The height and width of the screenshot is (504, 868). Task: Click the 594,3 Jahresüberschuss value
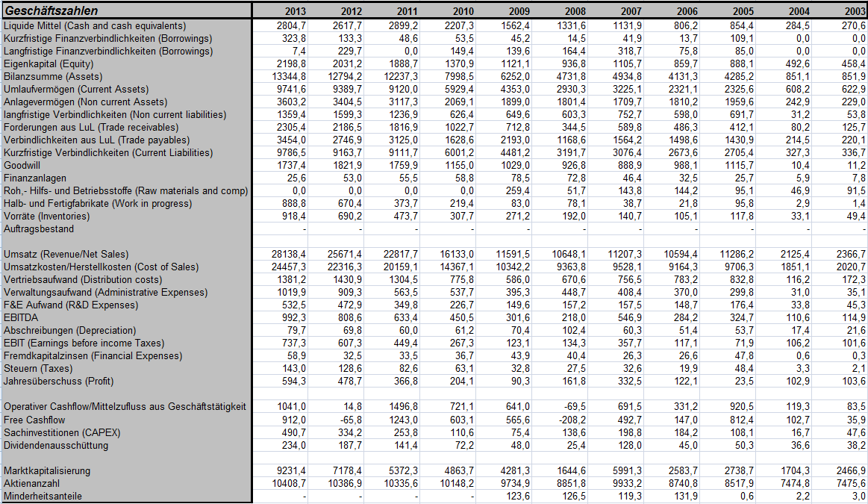click(293, 382)
